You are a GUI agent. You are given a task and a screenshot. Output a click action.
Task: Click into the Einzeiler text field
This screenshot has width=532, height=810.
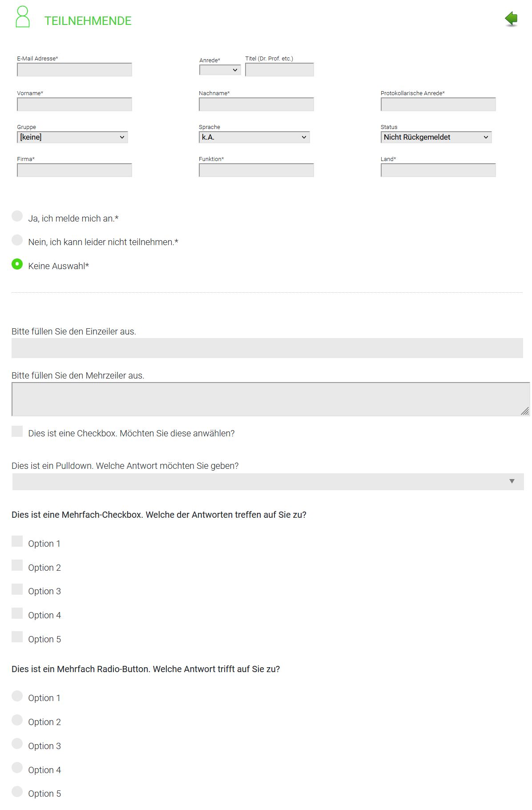267,348
